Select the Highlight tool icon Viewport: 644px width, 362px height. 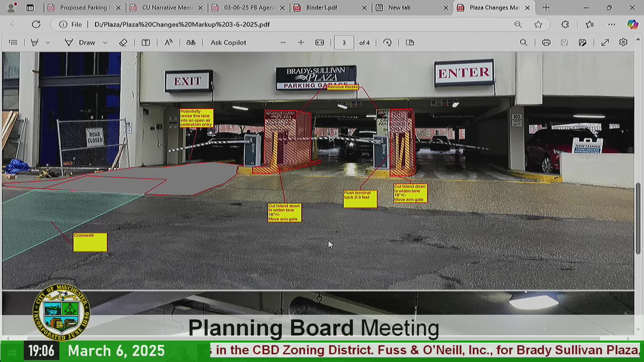[35, 43]
